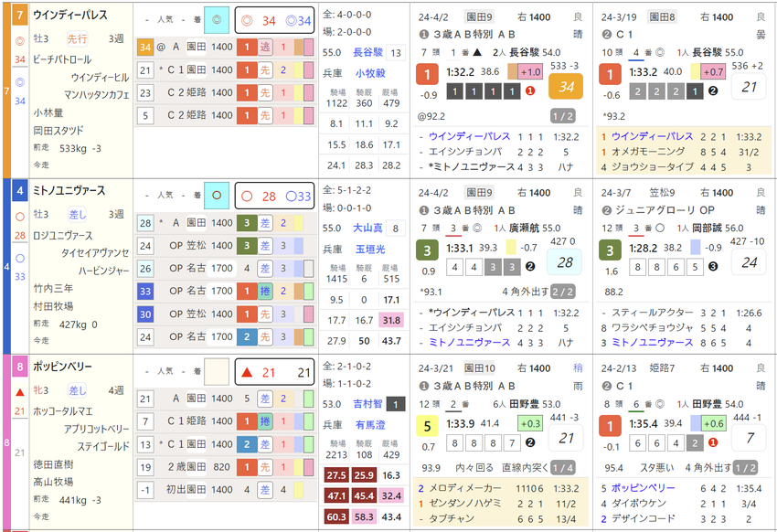Click the green +0.3 pace box

(x=529, y=423)
